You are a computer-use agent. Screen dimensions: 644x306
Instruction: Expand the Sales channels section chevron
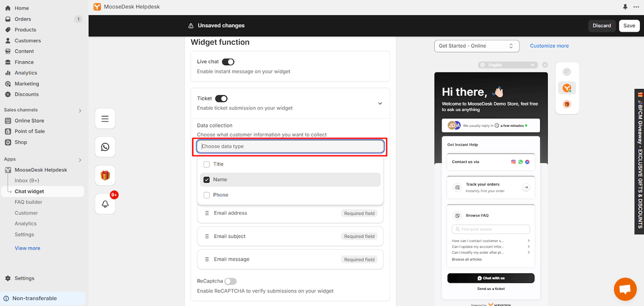[x=79, y=110]
